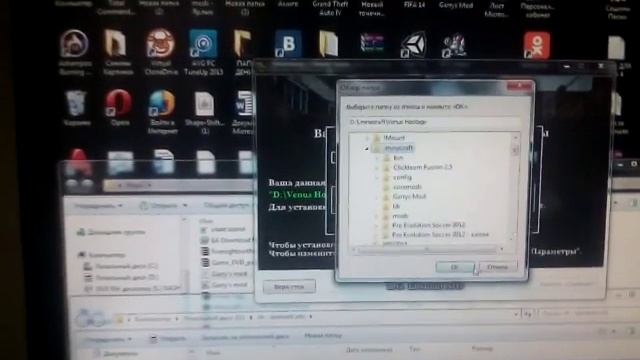Open Упорядочить dropdown in upper Explorer window
The width and height of the screenshot is (640, 360).
point(98,206)
